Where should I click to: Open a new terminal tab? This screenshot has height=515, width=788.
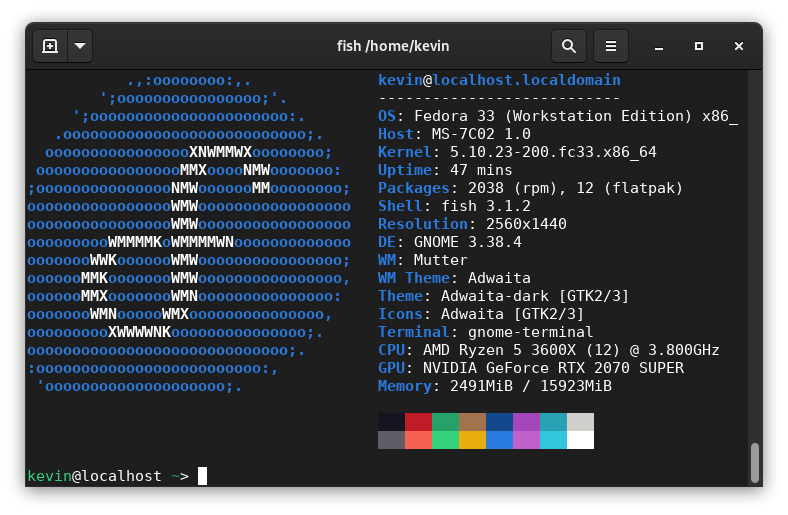[x=50, y=46]
